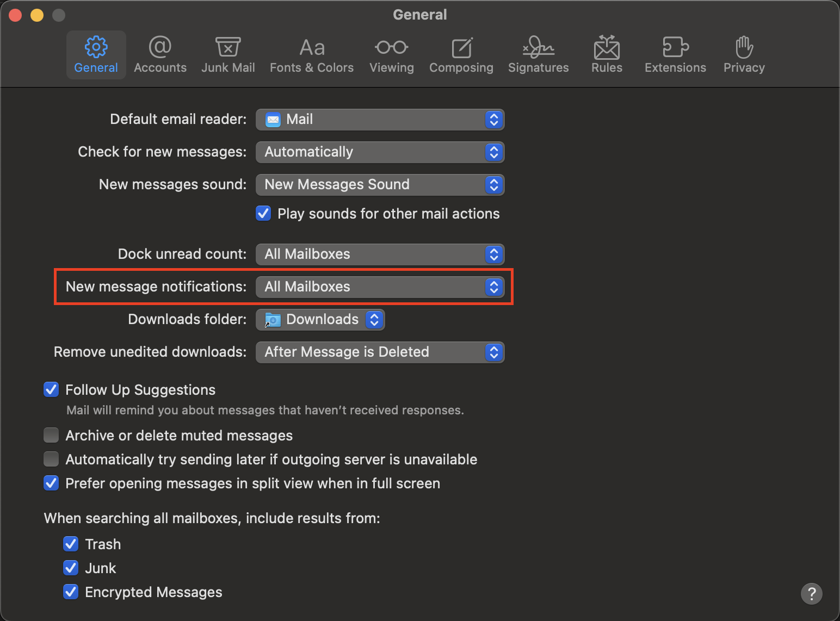Click the Help question mark button
This screenshot has height=621, width=840.
(811, 594)
